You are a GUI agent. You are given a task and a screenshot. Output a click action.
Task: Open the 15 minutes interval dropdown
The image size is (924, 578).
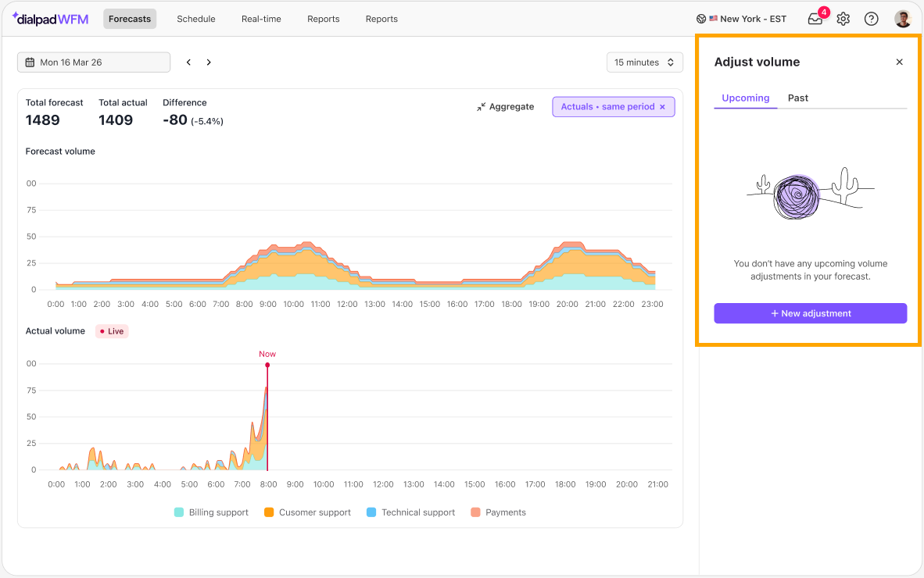pos(645,62)
